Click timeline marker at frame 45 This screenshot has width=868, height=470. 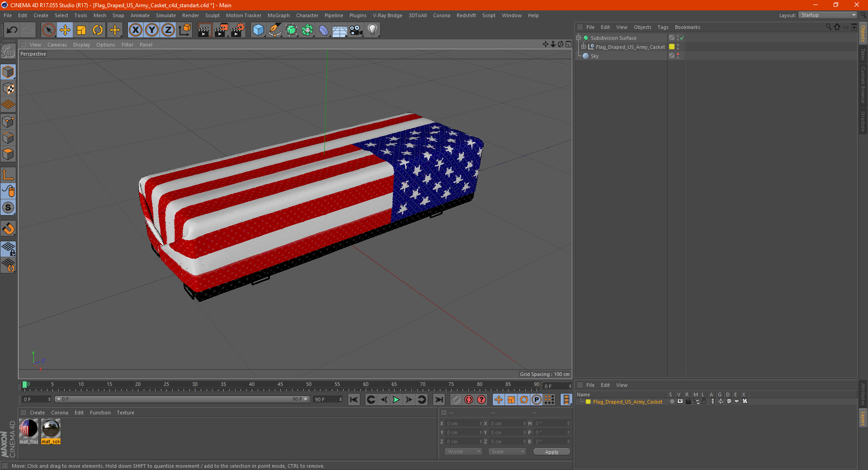(x=280, y=385)
